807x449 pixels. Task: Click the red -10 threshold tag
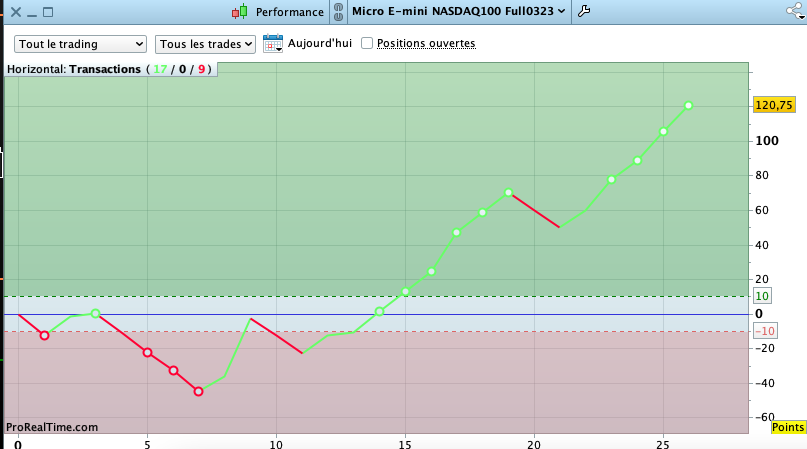tap(765, 331)
